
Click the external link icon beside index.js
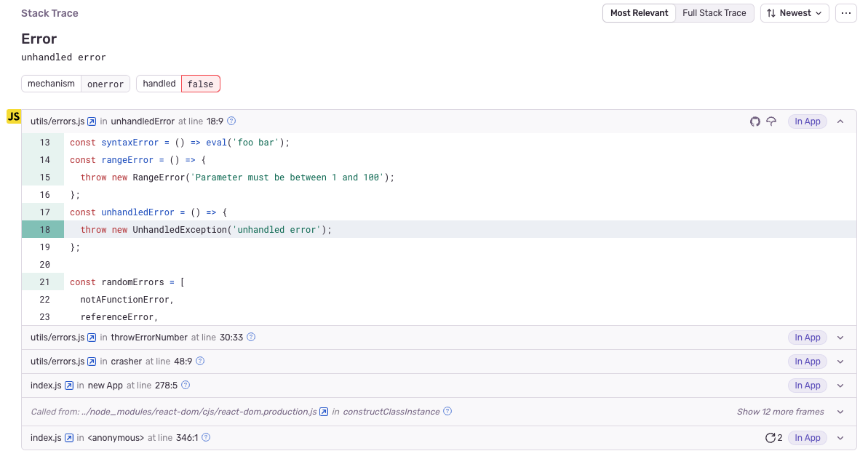click(x=68, y=385)
